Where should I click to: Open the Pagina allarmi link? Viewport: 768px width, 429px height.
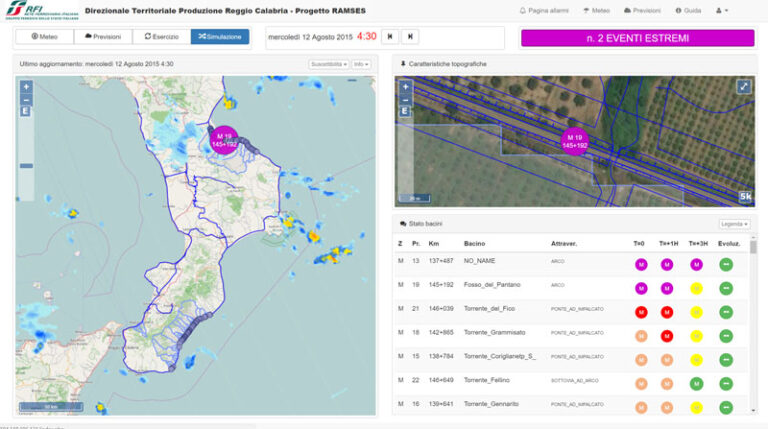544,10
